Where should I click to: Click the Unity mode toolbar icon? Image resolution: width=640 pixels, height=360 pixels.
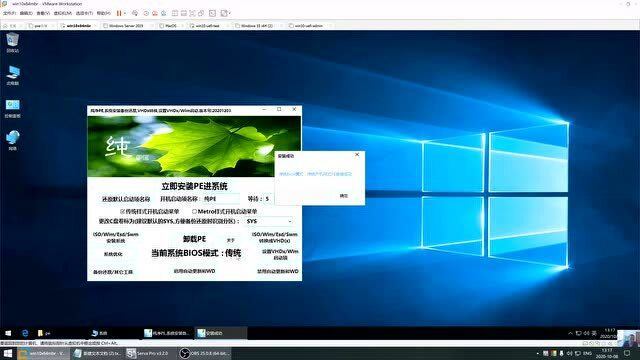pyautogui.click(x=201, y=13)
